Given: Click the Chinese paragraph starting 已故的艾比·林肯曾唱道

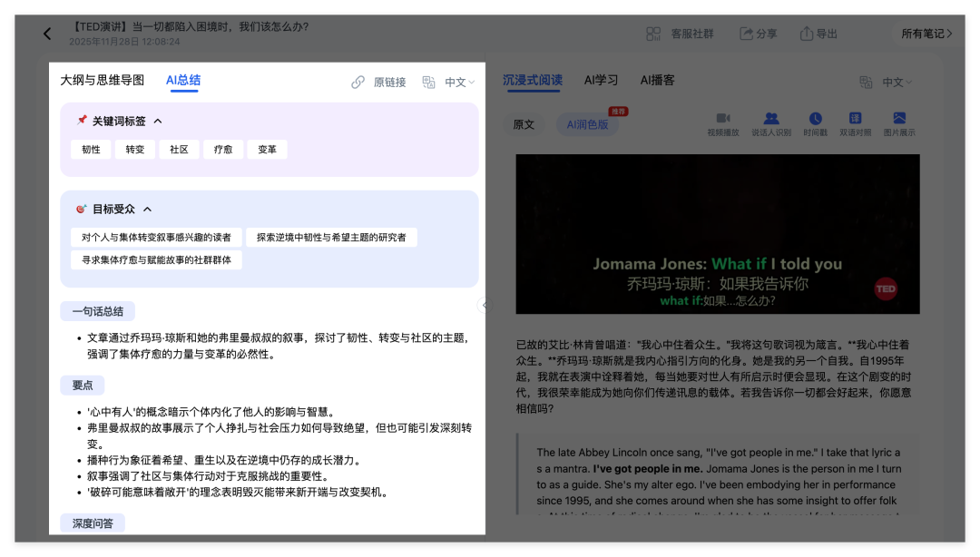Looking at the screenshot, I should coord(713,376).
